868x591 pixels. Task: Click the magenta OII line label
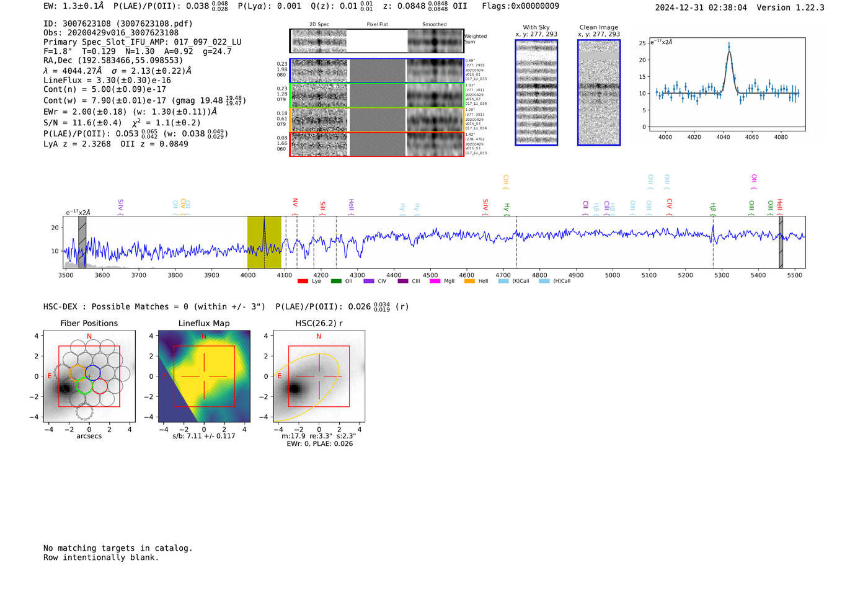pyautogui.click(x=754, y=182)
